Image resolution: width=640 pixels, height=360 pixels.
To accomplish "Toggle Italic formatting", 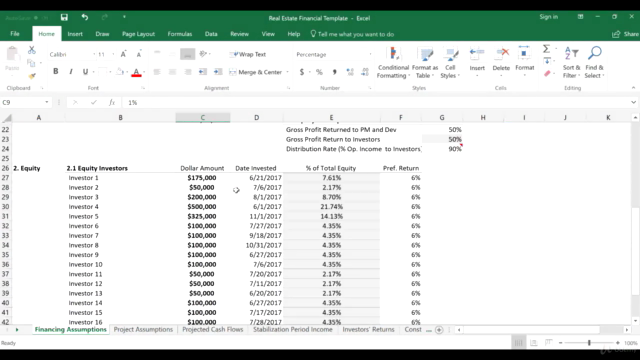I will tap(71, 71).
